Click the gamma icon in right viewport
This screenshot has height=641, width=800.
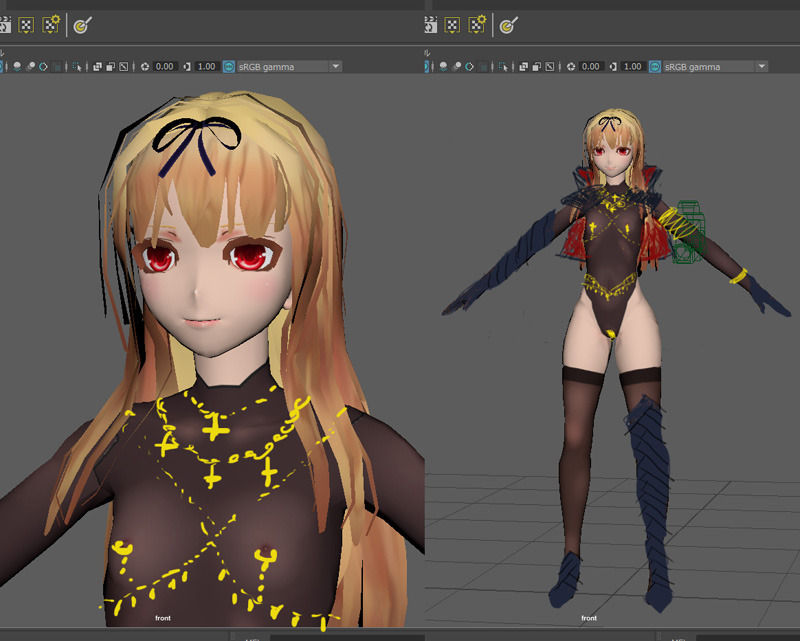point(613,66)
